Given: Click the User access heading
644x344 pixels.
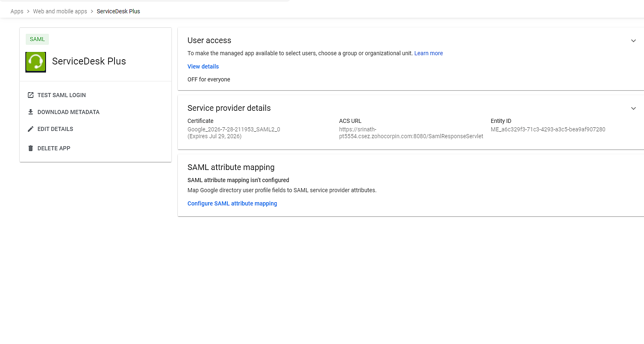Looking at the screenshot, I should [209, 40].
